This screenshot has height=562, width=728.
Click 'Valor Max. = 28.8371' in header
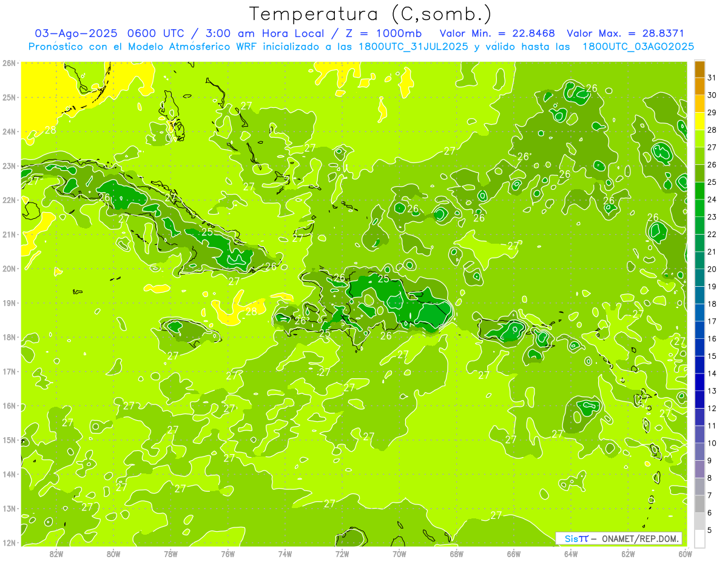tap(625, 33)
